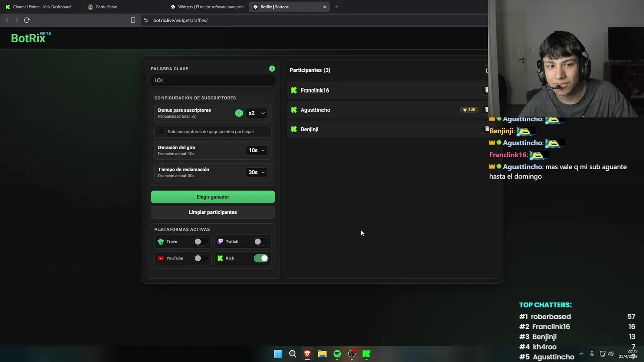Click the microphone icon in system tray
Screen dimensions: 644x362
point(592,354)
